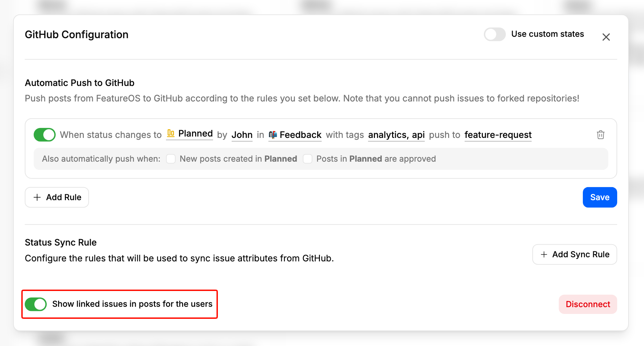Screen dimensions: 644x346
Task: Close the GitHub Configuration dialog
Action: coord(606,37)
